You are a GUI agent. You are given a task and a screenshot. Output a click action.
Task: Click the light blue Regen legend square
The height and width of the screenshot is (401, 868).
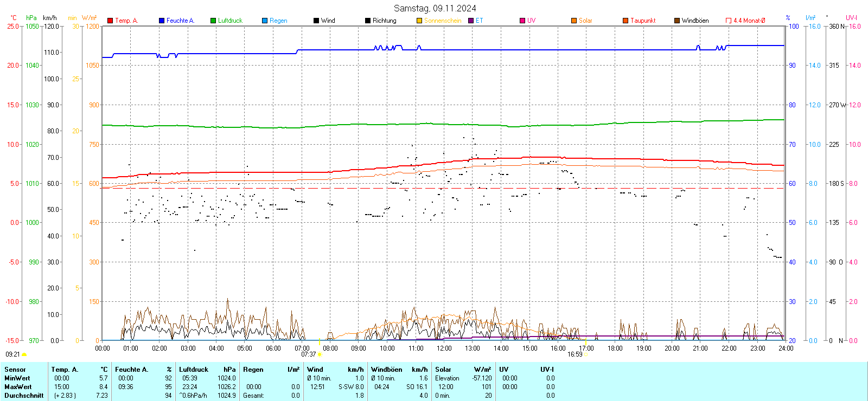point(265,21)
